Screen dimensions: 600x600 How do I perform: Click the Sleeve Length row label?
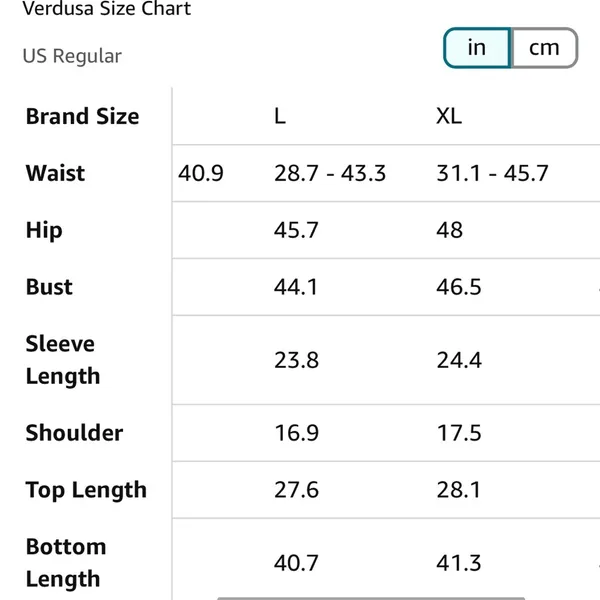point(63,360)
